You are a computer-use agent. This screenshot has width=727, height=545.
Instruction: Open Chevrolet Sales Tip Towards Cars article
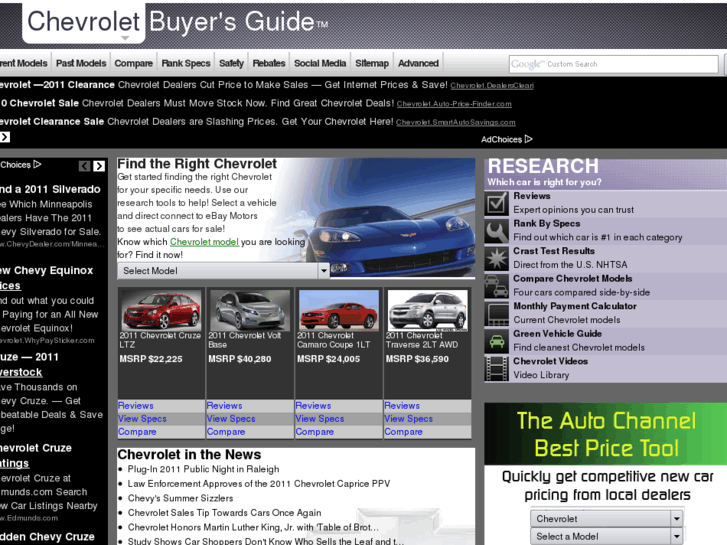coord(224,513)
